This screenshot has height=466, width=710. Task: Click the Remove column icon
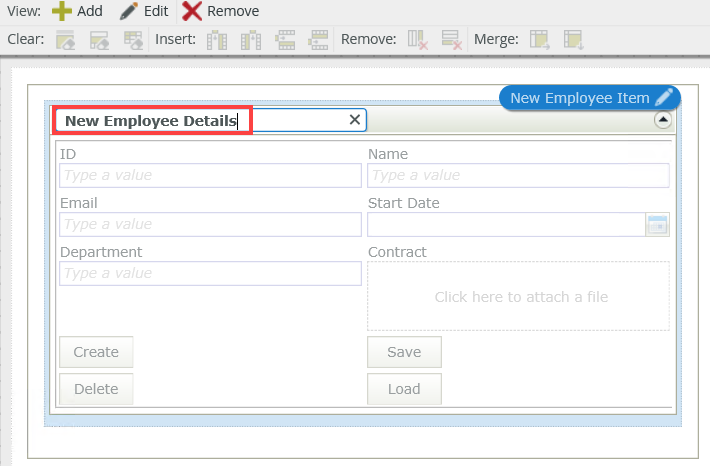(x=417, y=40)
